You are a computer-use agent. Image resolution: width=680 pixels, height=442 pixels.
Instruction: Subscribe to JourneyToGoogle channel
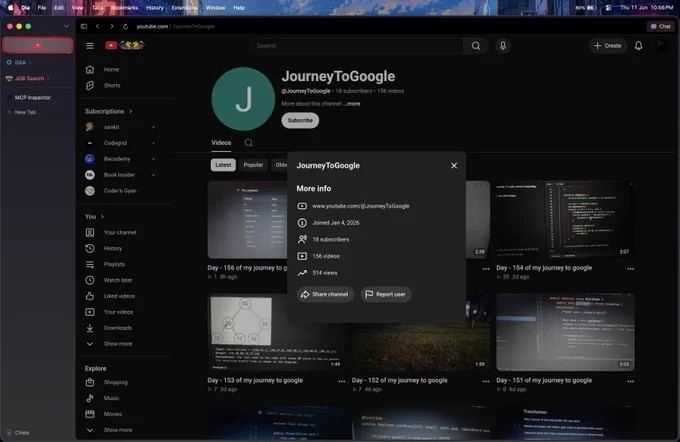click(300, 121)
